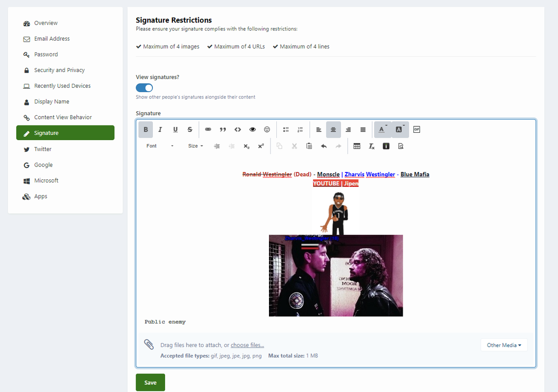Align text right
The width and height of the screenshot is (558, 392).
[x=348, y=129]
